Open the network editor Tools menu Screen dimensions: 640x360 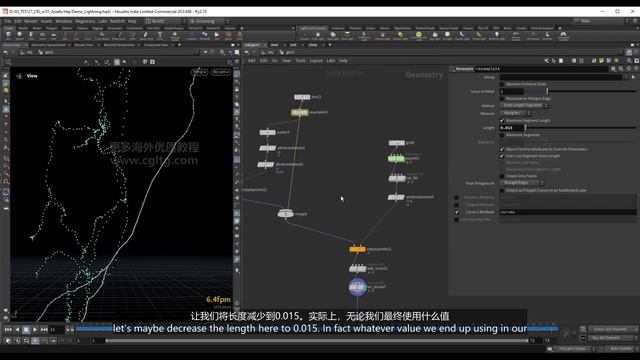point(300,60)
